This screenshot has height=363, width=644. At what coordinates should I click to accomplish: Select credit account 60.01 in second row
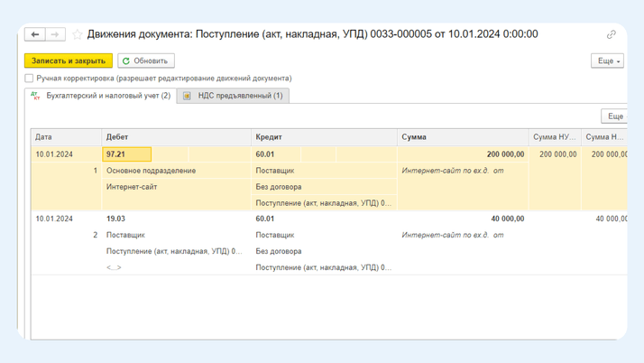pyautogui.click(x=265, y=219)
